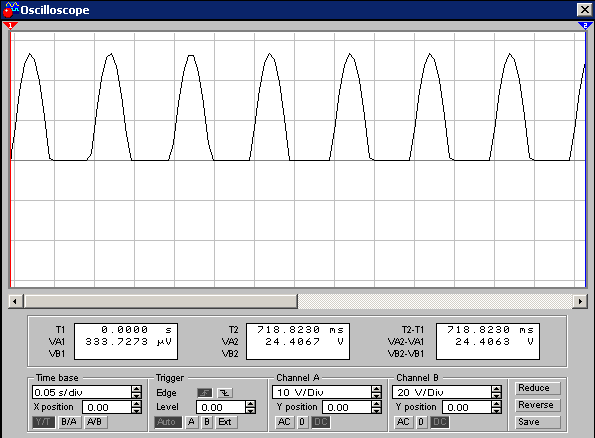The width and height of the screenshot is (595, 438).
Task: Click the scrollbar right arrow
Action: [x=580, y=301]
